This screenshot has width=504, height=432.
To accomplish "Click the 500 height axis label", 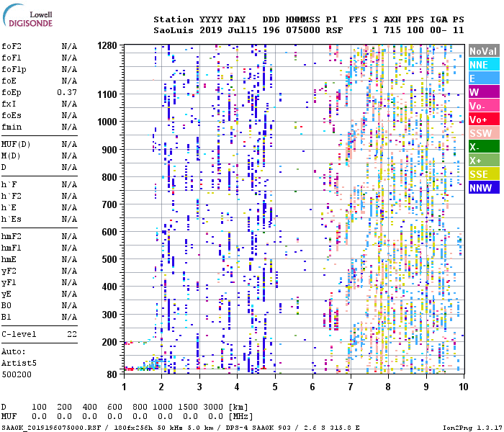I will pos(109,259).
